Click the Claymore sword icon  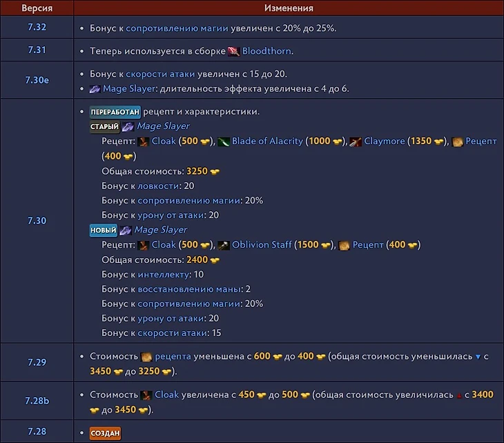click(x=356, y=141)
